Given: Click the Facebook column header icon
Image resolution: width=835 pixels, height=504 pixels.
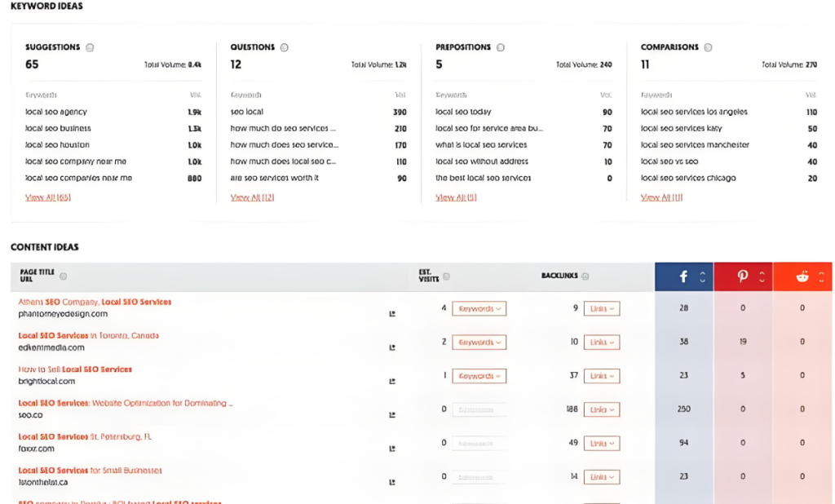Looking at the screenshot, I should click(683, 276).
